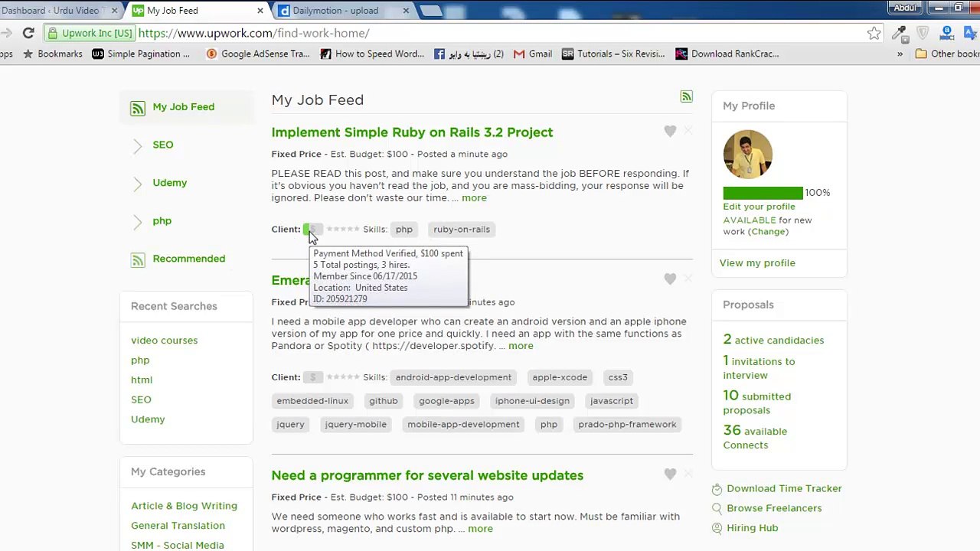Open the Simple Pagination bookmark
This screenshot has height=551, width=980.
point(141,54)
